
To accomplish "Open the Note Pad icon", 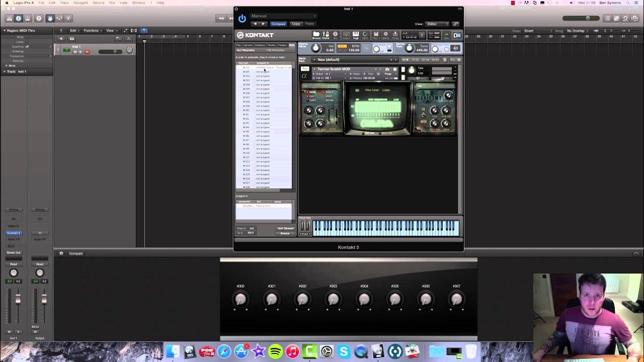I will [616, 19].
